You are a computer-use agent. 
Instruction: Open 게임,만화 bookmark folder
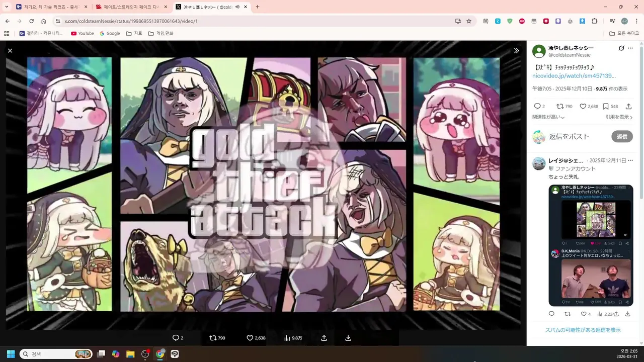point(160,33)
